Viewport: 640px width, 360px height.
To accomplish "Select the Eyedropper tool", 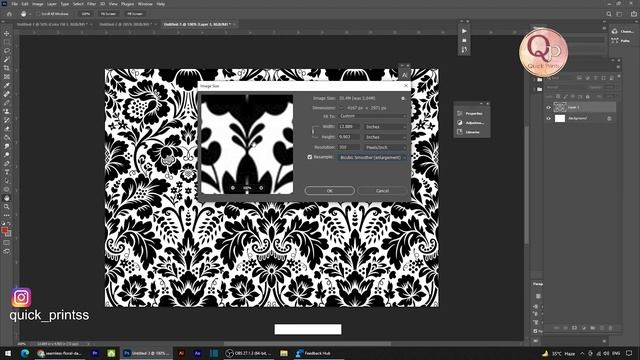I will [x=7, y=85].
